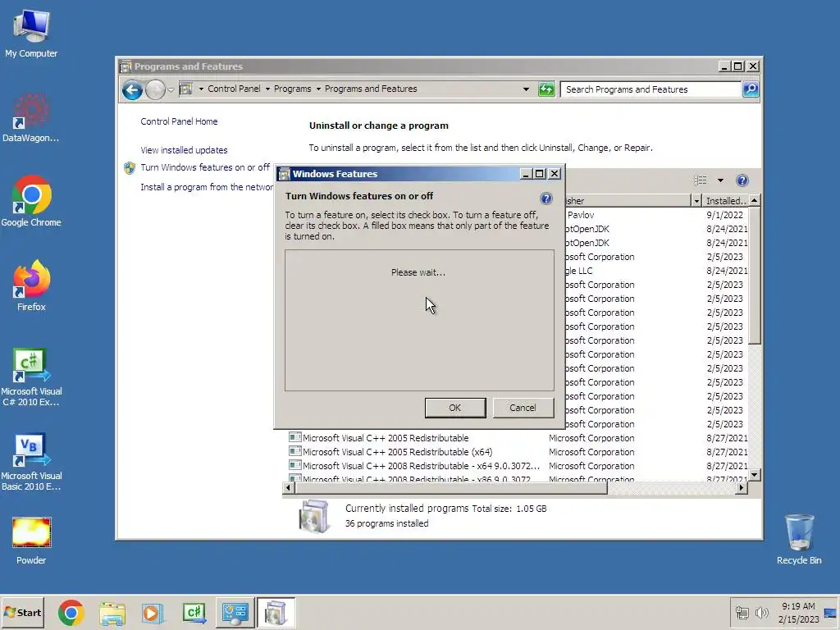Screen dimensions: 840x630
Task: Open Control Panel Home link
Action: [x=179, y=121]
